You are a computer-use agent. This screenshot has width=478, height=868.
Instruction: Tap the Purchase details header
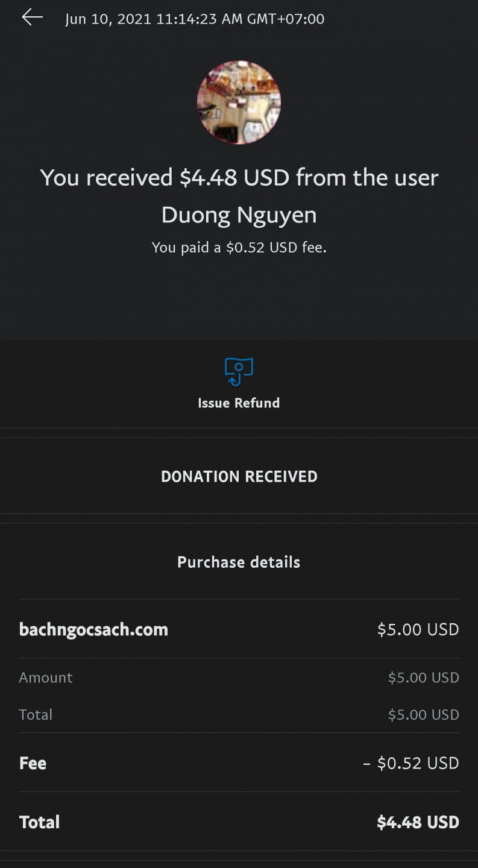(x=239, y=562)
